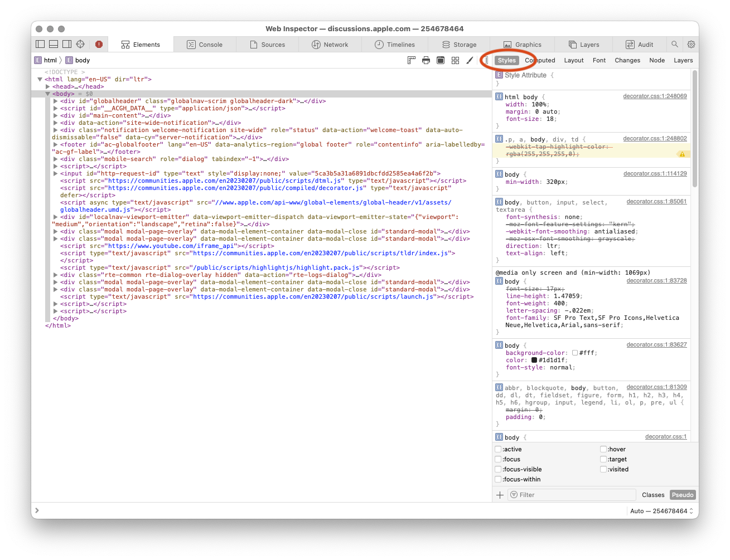Add a new style rule with plus
The width and height of the screenshot is (730, 560).
tap(500, 495)
